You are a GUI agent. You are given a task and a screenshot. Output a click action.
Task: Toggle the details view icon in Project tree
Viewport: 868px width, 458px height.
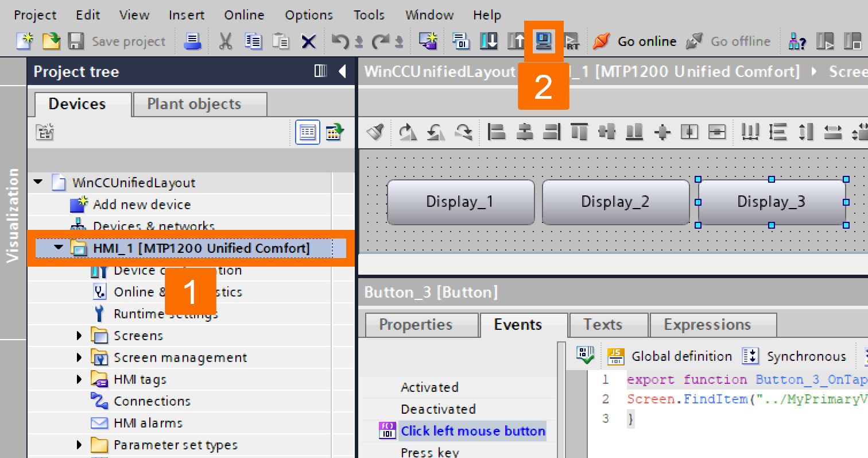tap(308, 132)
